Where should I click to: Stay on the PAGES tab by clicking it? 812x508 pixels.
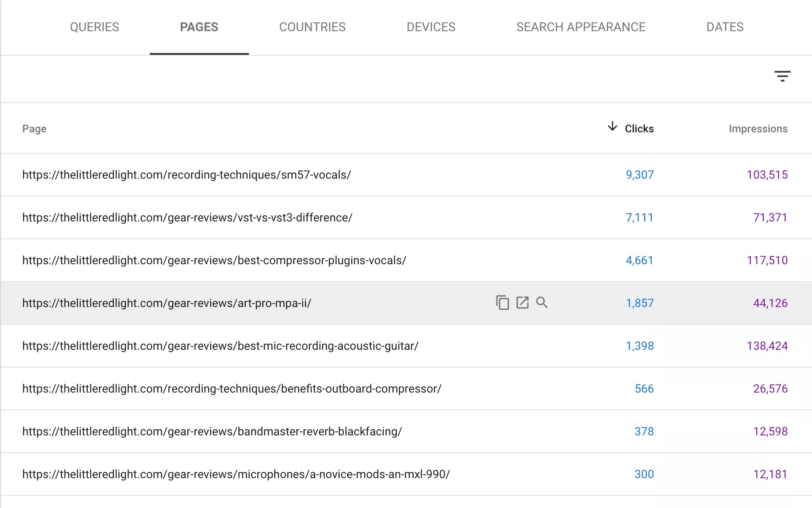coord(199,27)
